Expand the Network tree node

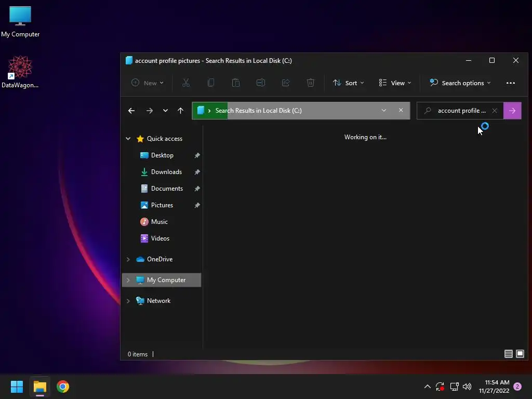tap(128, 301)
